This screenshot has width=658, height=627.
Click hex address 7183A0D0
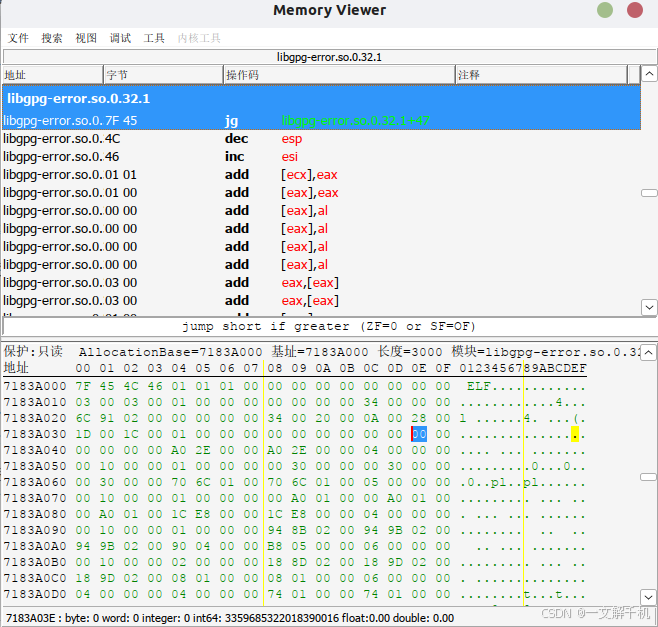(35, 594)
